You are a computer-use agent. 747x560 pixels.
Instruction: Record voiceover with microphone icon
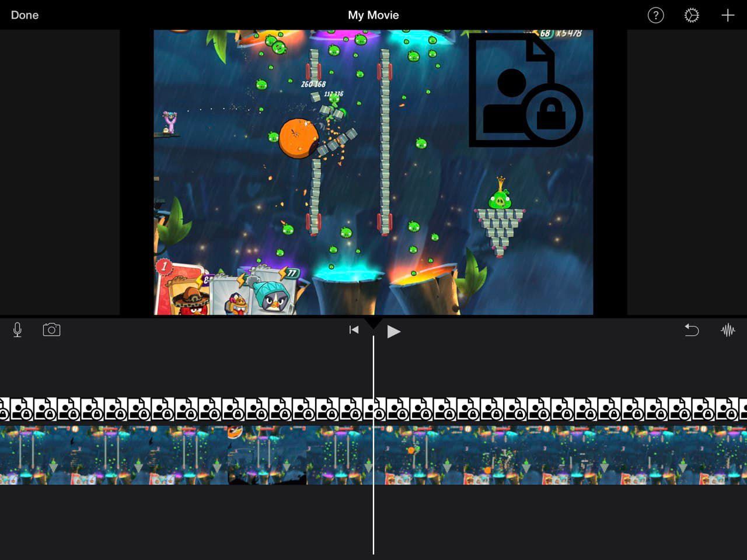pyautogui.click(x=18, y=330)
